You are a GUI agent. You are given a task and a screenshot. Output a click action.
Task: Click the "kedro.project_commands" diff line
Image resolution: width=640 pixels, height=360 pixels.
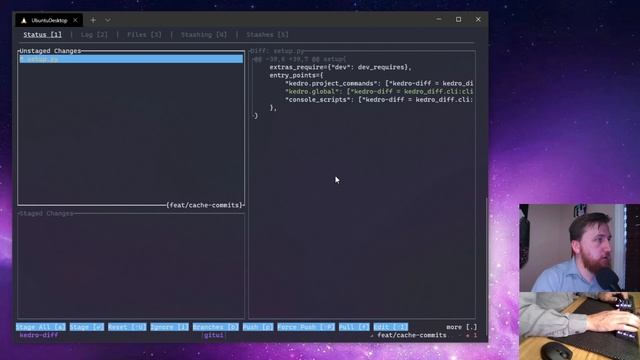pyautogui.click(x=379, y=84)
